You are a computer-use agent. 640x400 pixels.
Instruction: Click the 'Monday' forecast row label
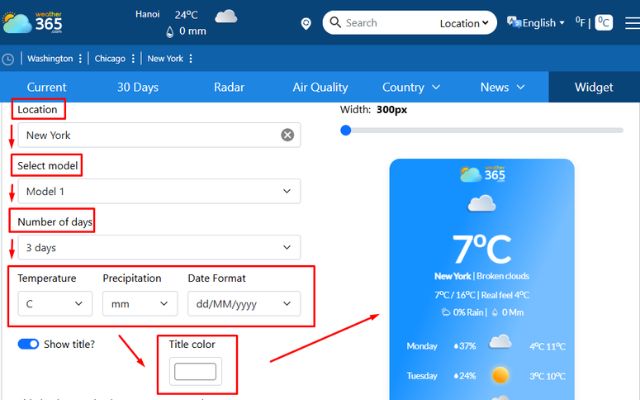pyautogui.click(x=422, y=346)
